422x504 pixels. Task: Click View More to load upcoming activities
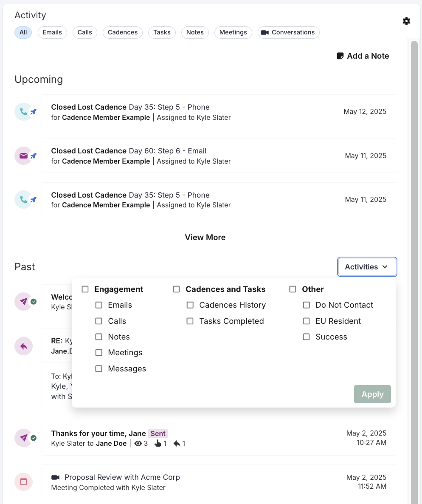[x=205, y=237]
